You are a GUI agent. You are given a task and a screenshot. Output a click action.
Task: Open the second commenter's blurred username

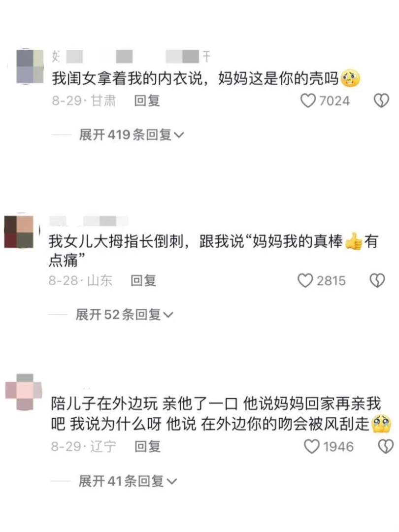(x=89, y=221)
